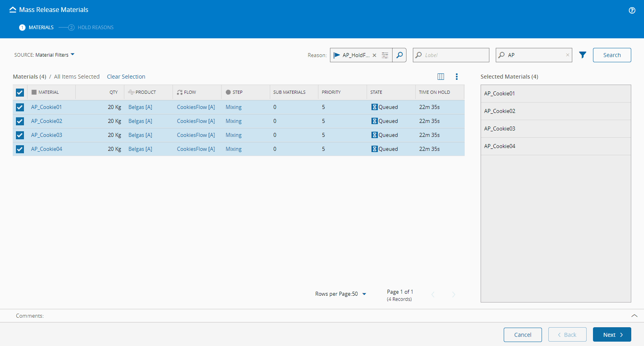The height and width of the screenshot is (346, 644).
Task: Open the column chooser icon
Action: pos(441,77)
